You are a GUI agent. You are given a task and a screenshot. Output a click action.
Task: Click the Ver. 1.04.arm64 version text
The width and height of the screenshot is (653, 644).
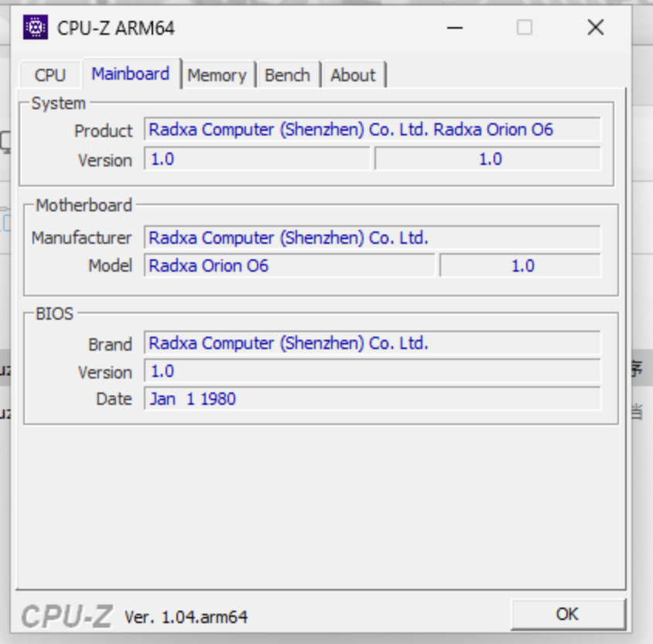(x=186, y=617)
